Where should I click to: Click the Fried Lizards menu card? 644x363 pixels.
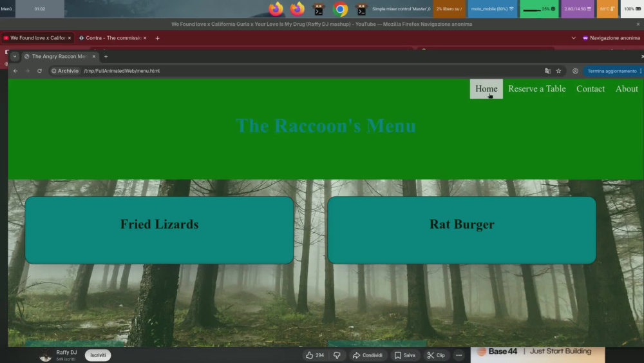point(159,230)
